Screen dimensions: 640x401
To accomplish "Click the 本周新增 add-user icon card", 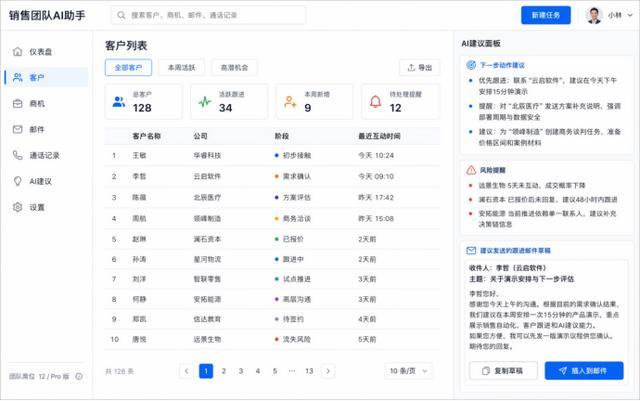I will [x=290, y=102].
